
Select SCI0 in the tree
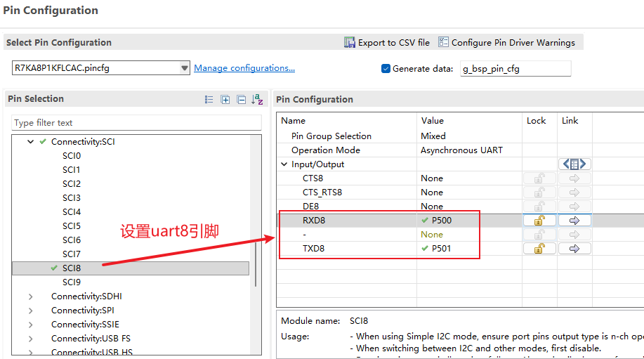click(72, 156)
